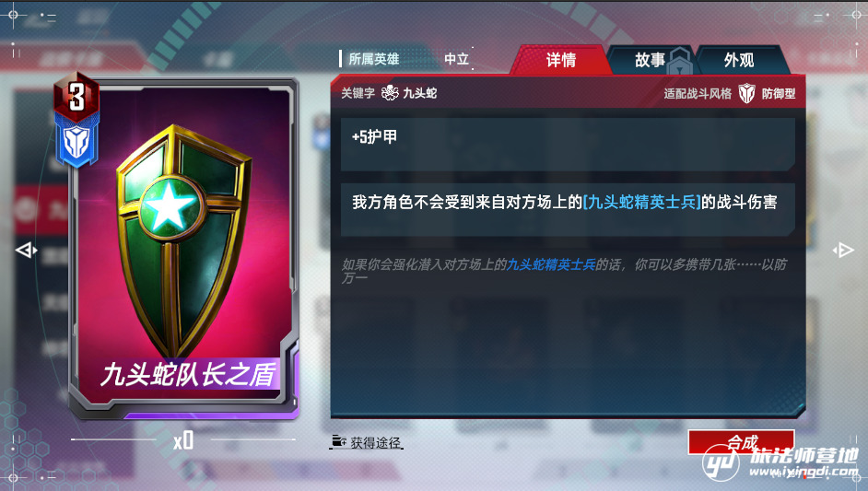Tap the 九头蛇队长之盾 card name banner
The image size is (868, 491).
click(187, 375)
